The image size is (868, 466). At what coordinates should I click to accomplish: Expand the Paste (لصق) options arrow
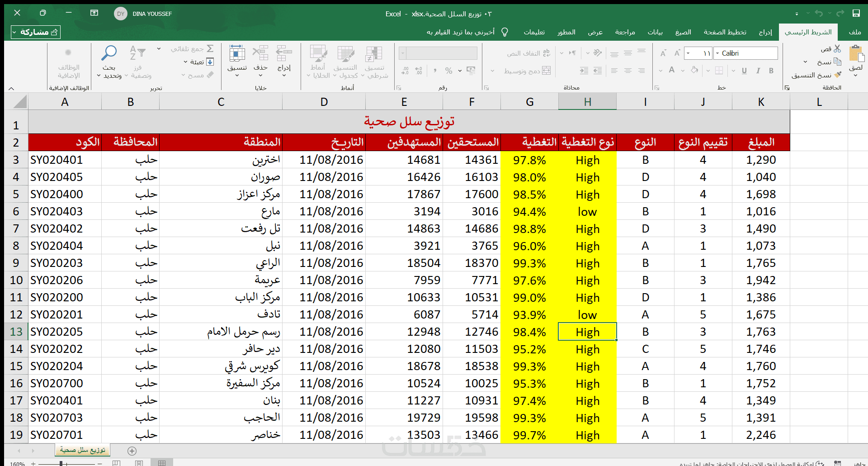[855, 76]
